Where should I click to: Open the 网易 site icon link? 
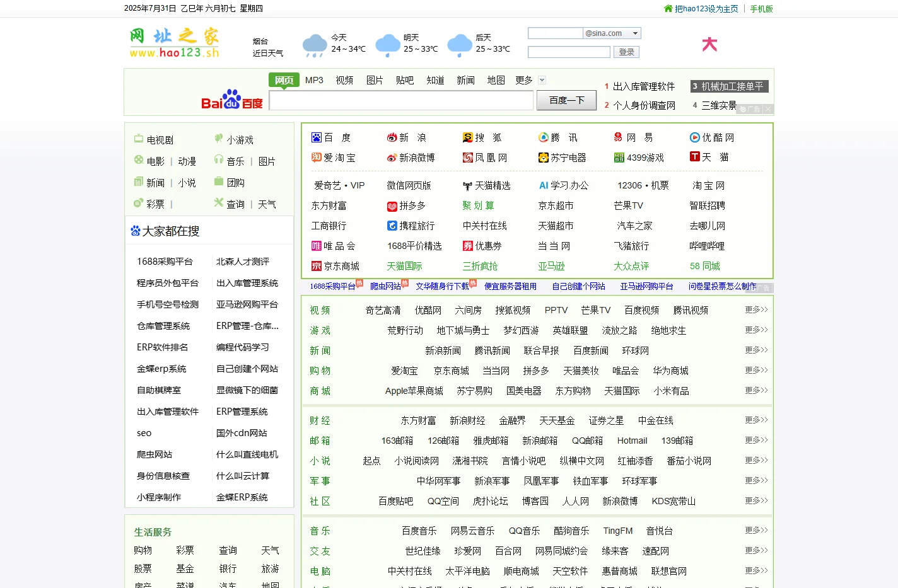619,137
